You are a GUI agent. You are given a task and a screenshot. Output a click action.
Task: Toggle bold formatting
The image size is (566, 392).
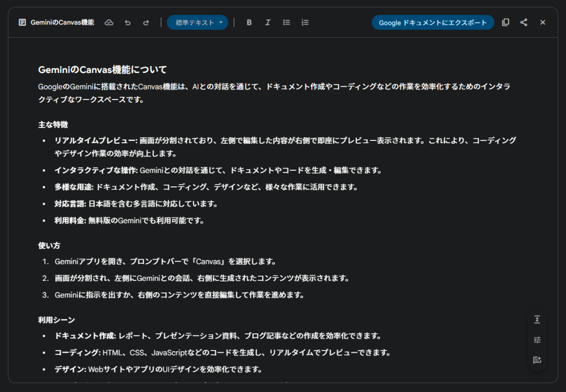(249, 23)
